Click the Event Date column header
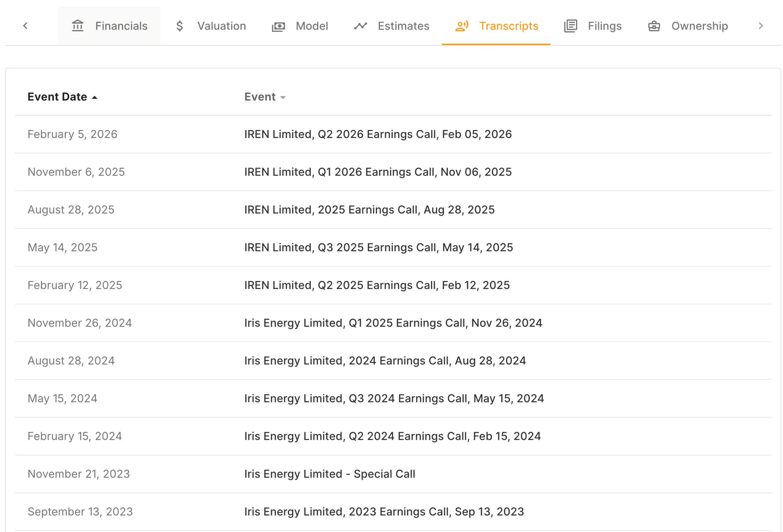Image resolution: width=783 pixels, height=532 pixels. tap(57, 97)
